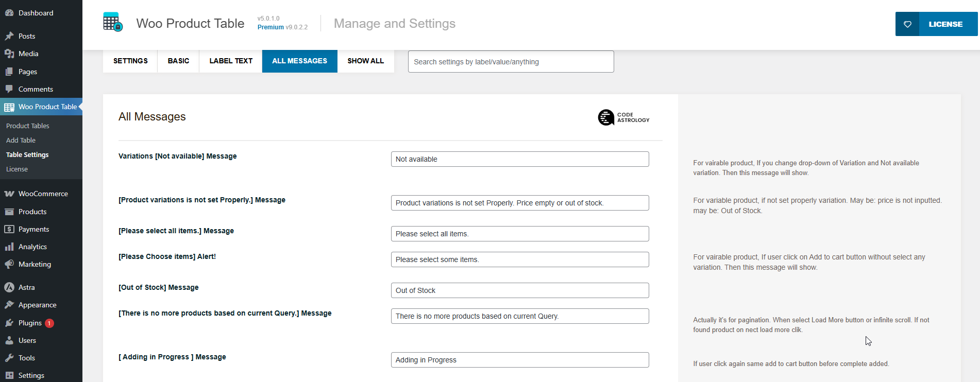
Task: Click the Appearance brush icon
Action: pyautogui.click(x=9, y=305)
